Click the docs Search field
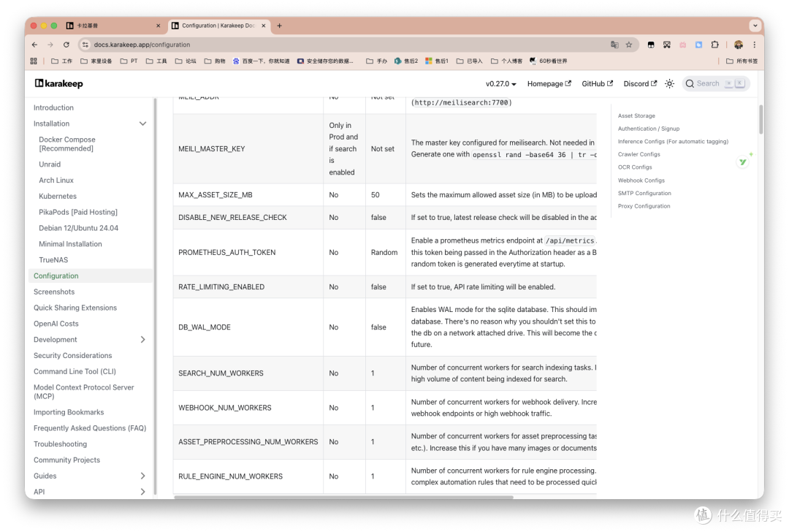789x532 pixels. (715, 83)
